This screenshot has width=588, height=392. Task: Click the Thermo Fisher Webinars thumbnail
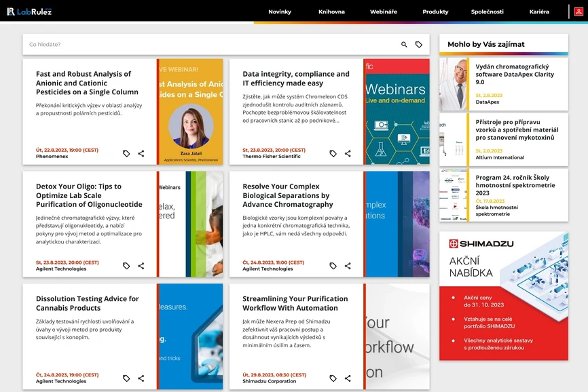pos(397,112)
